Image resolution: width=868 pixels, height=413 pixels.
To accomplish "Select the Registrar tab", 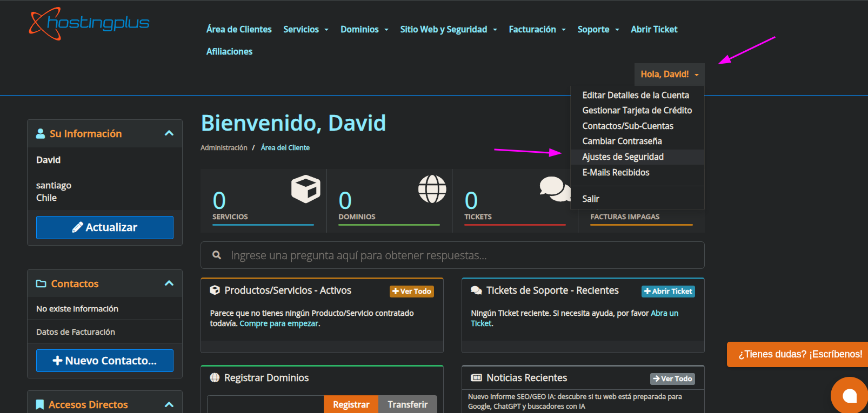I will click(x=351, y=404).
